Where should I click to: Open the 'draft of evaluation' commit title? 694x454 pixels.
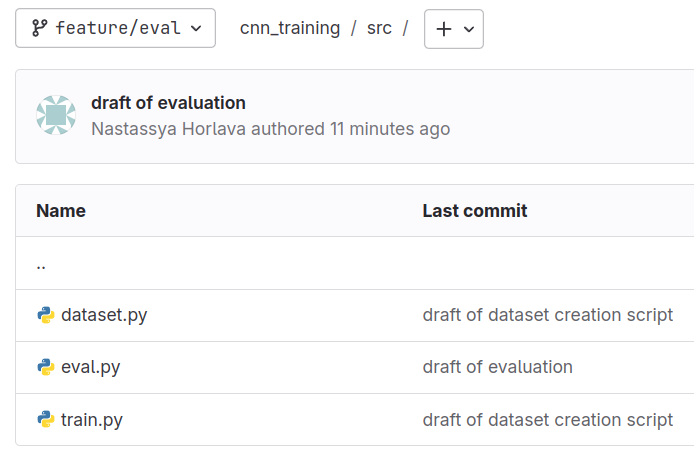tap(168, 102)
